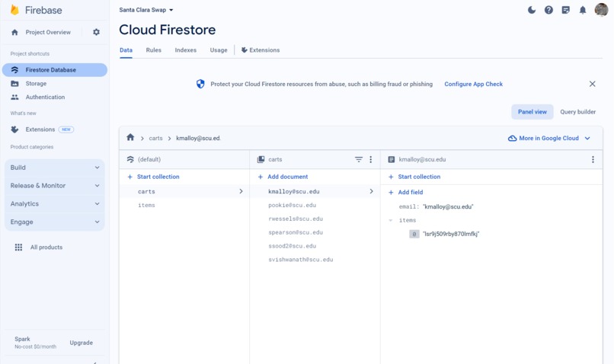Click the carts breadcrumb link
This screenshot has height=364, width=614.
click(155, 138)
